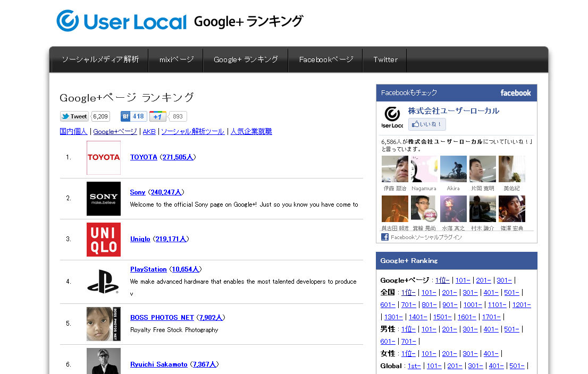This screenshot has height=374, width=588.
Task: Open the AKB link
Action: [149, 132]
